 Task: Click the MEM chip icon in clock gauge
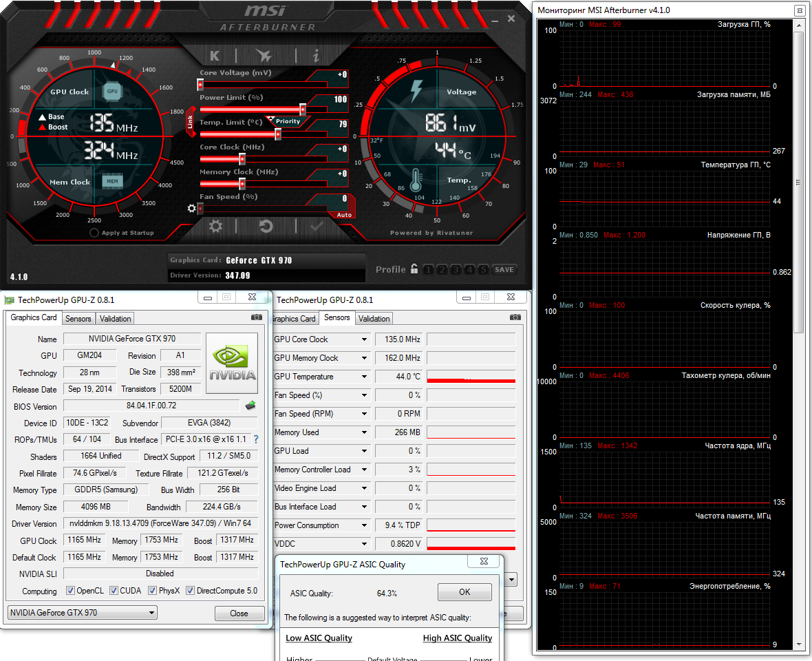click(112, 181)
